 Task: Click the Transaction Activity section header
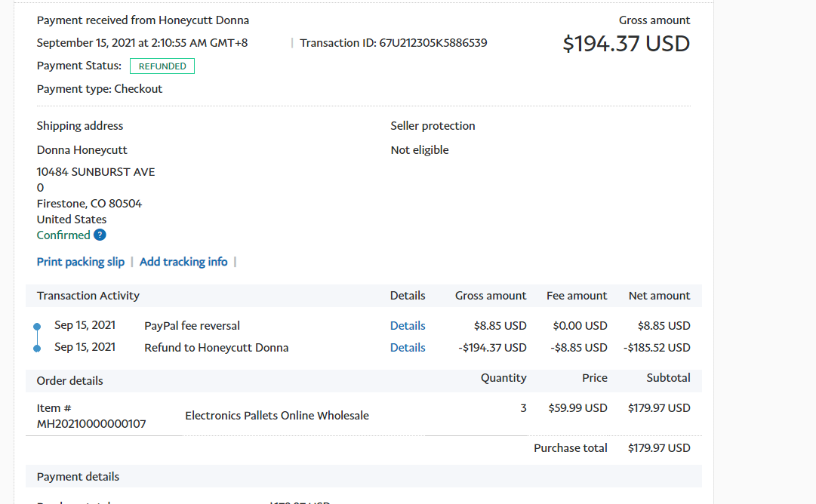[88, 296]
